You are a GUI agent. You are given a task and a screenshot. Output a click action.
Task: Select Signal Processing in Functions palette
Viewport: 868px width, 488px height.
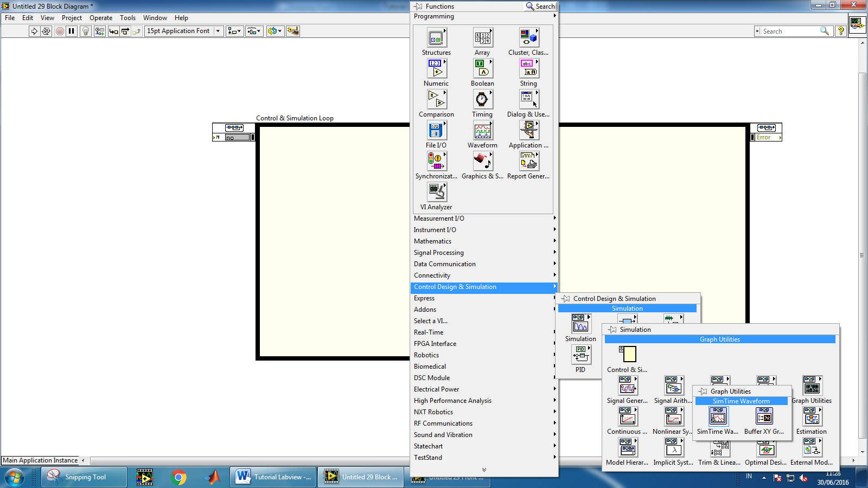pos(438,253)
